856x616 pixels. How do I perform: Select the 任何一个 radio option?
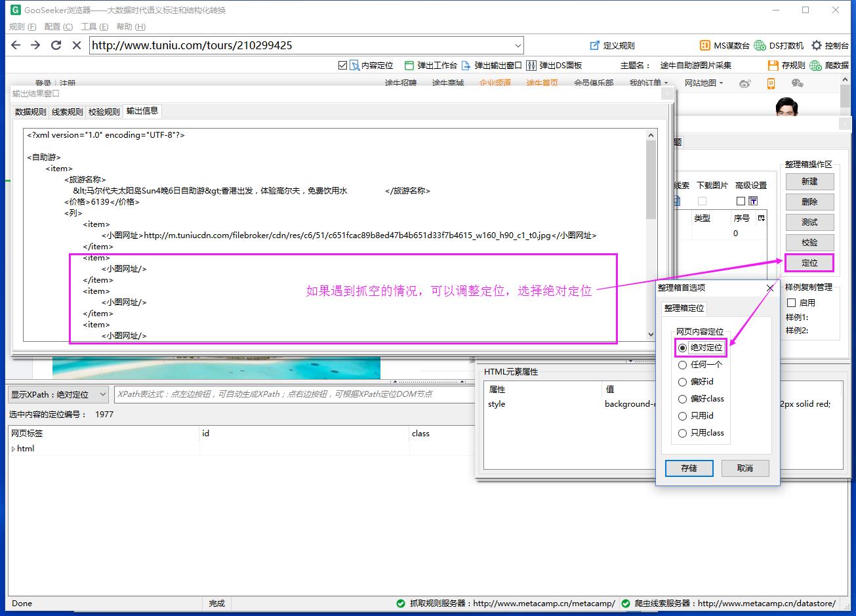click(682, 365)
